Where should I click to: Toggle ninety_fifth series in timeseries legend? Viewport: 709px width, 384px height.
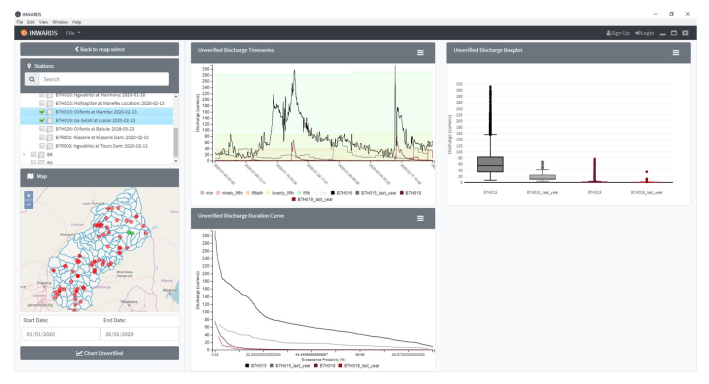(229, 193)
